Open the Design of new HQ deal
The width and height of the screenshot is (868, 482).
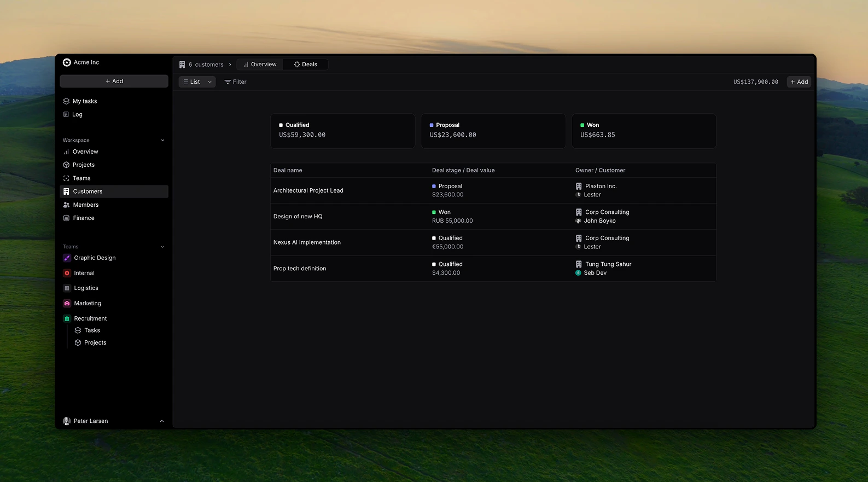tap(298, 217)
